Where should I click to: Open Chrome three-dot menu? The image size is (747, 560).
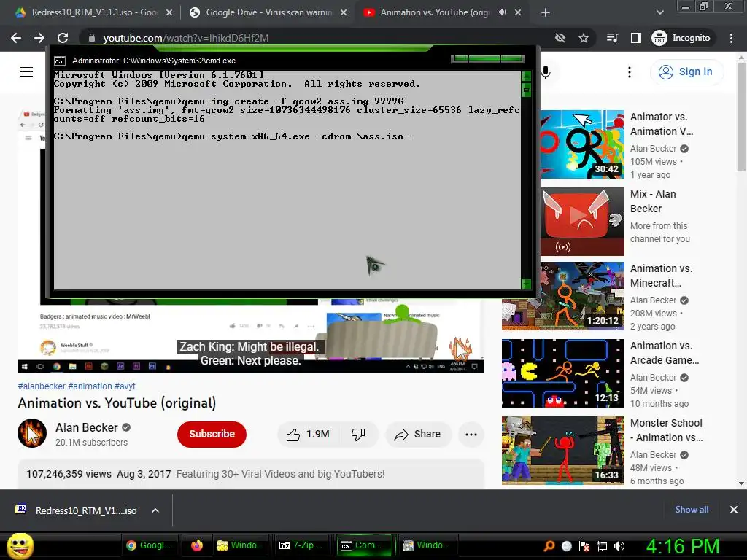[731, 38]
